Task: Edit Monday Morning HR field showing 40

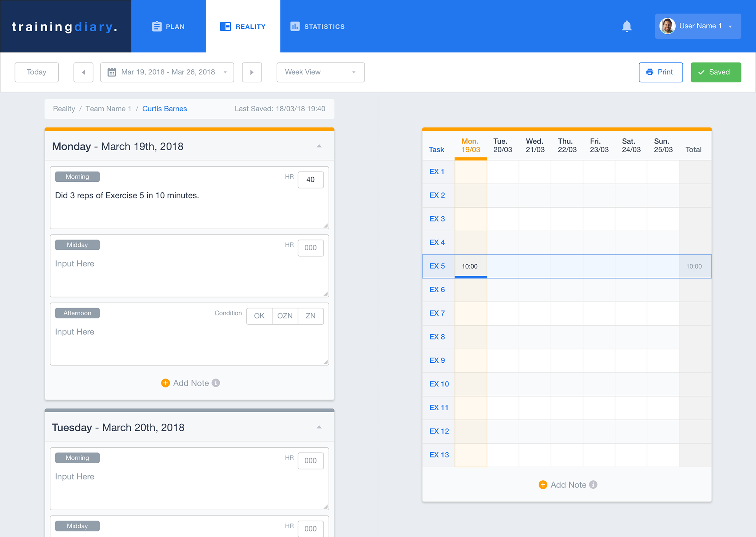Action: pyautogui.click(x=311, y=179)
